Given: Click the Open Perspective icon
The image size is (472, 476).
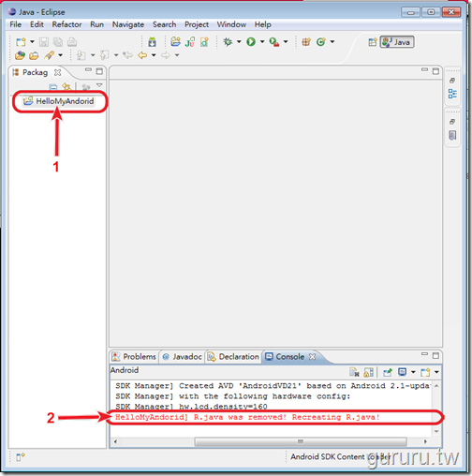Looking at the screenshot, I should coord(373,42).
